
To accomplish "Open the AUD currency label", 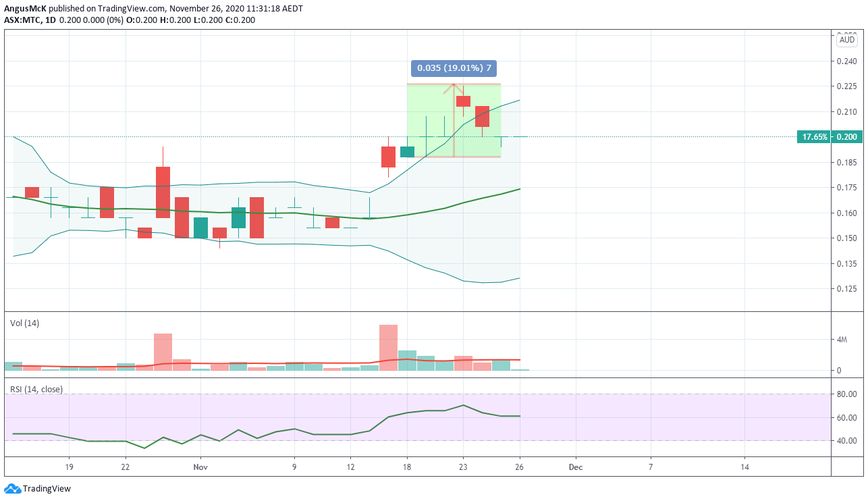I will point(847,41).
